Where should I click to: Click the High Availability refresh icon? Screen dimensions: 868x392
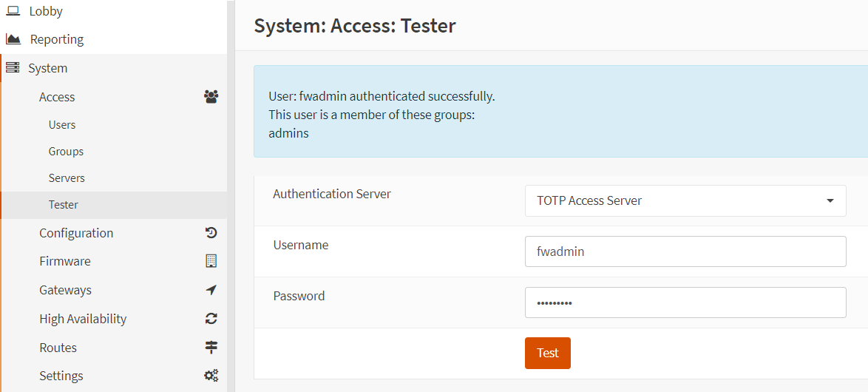[x=211, y=319]
